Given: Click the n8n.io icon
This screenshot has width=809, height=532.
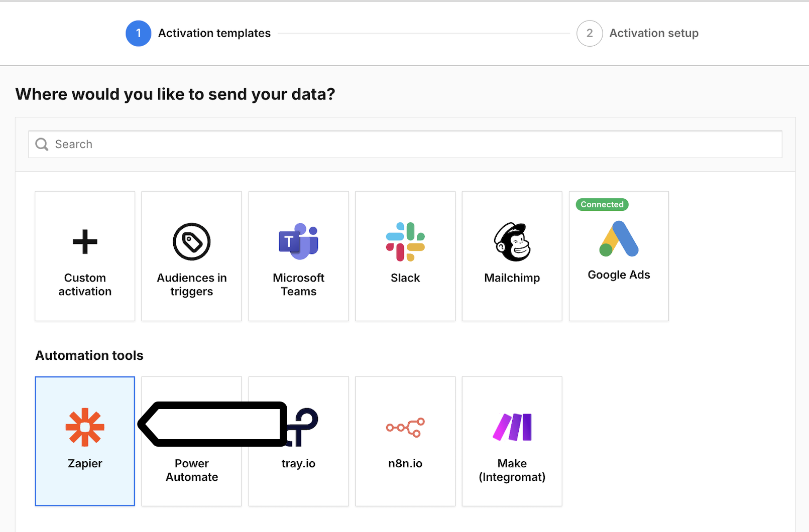Looking at the screenshot, I should pos(405,427).
